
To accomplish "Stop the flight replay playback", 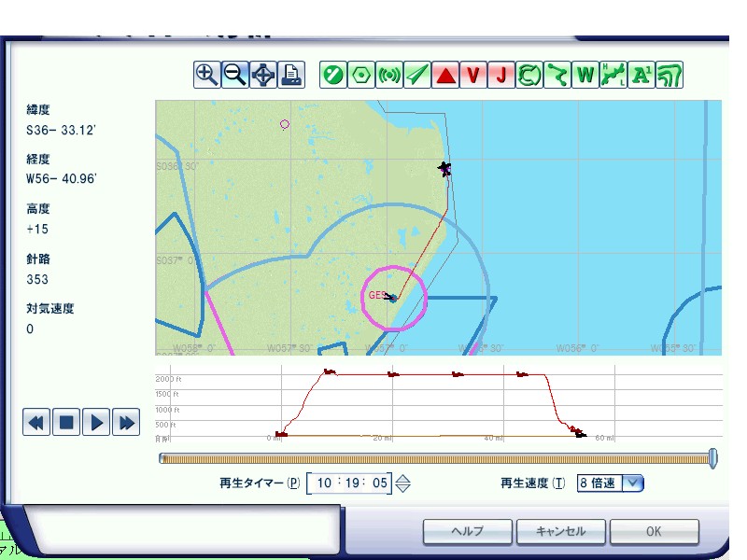I will pos(66,423).
